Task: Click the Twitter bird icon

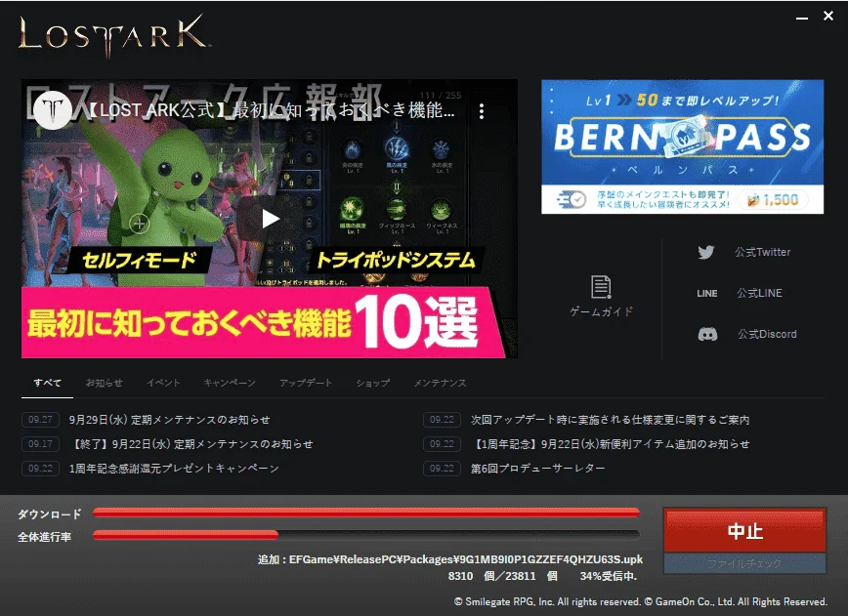Action: click(x=705, y=252)
